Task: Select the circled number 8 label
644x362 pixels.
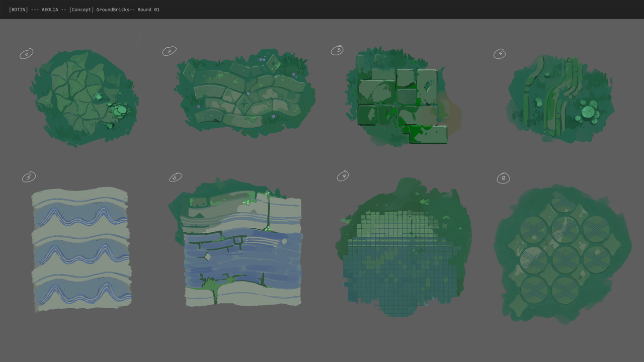Action: [503, 178]
